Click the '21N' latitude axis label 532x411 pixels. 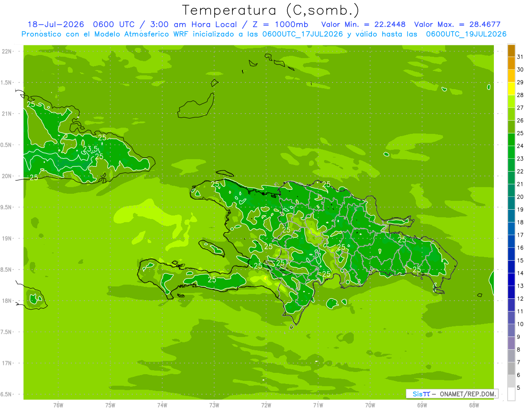(x=6, y=114)
